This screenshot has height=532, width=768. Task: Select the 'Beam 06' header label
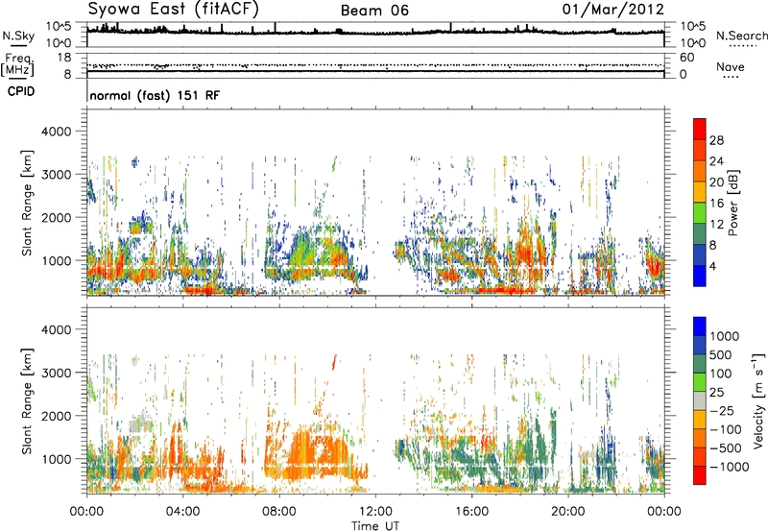(374, 11)
